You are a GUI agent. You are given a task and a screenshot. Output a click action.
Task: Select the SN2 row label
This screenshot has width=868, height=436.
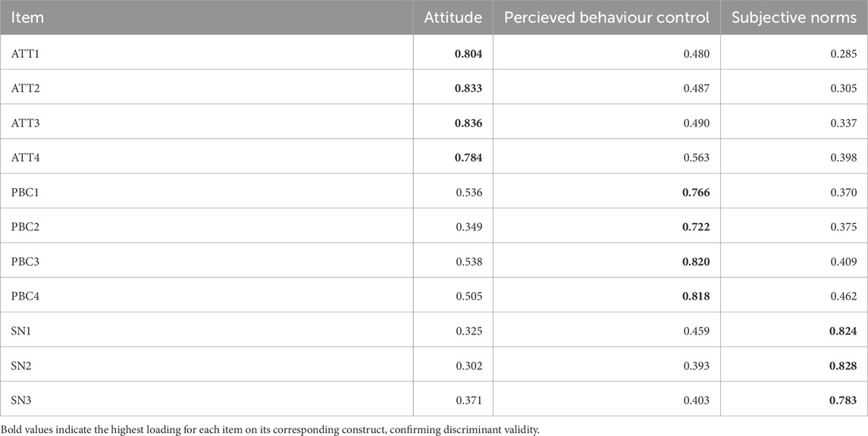pyautogui.click(x=22, y=366)
